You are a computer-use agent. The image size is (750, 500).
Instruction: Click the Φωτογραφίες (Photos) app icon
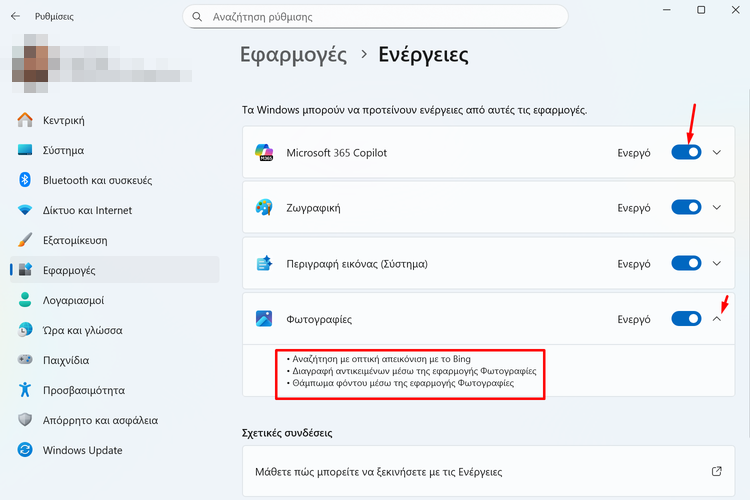coord(265,319)
